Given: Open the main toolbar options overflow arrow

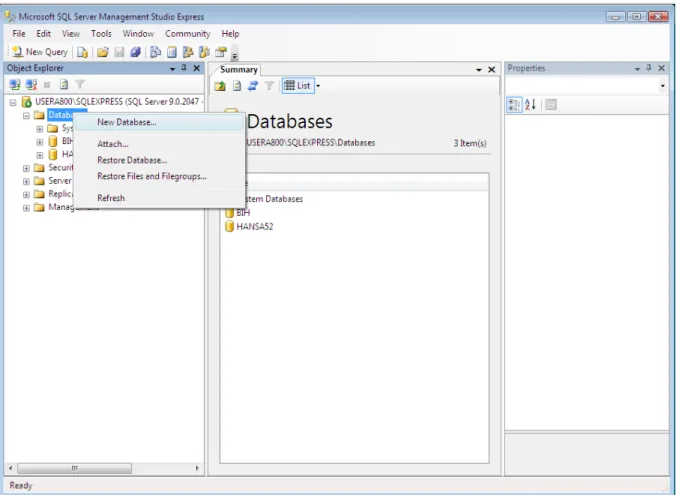Looking at the screenshot, I should (235, 53).
